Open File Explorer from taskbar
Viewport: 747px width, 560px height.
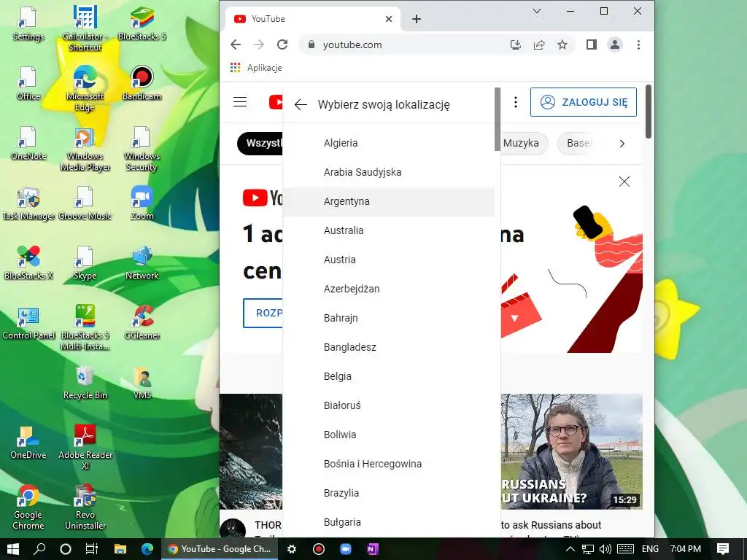[x=120, y=549]
